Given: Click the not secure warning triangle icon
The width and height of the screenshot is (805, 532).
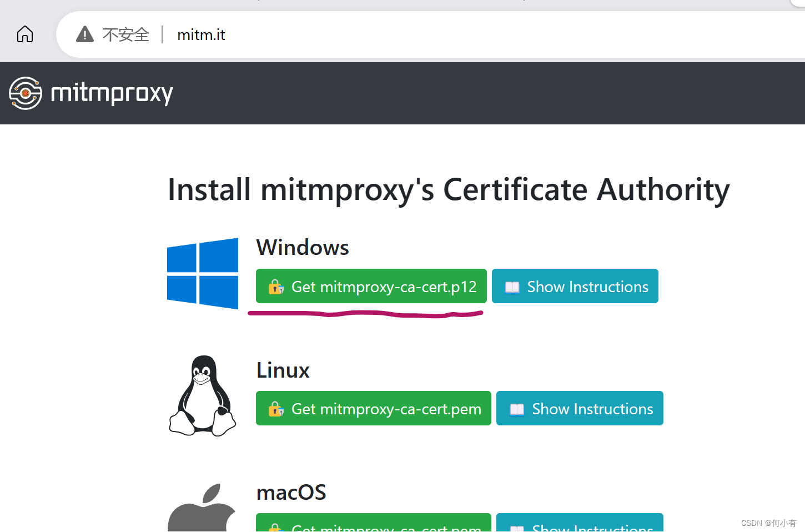Looking at the screenshot, I should [85, 34].
